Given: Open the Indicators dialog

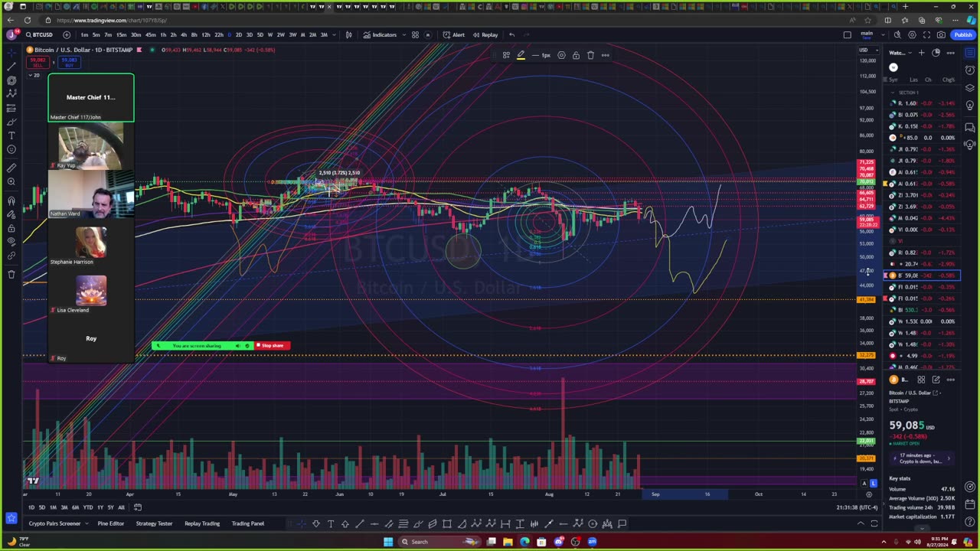Looking at the screenshot, I should tap(380, 34).
